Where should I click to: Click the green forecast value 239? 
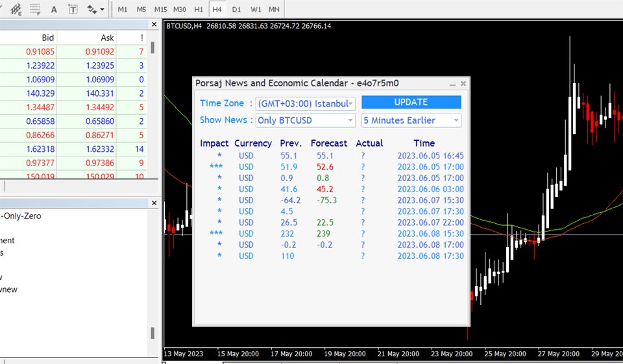[323, 234]
